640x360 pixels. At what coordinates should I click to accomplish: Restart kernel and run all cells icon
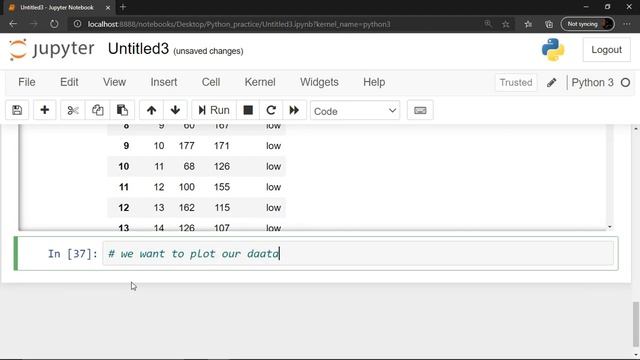pyautogui.click(x=294, y=110)
